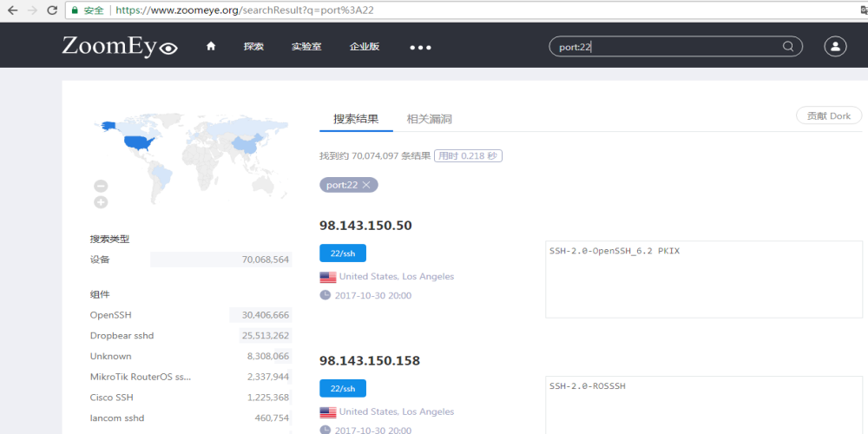868x434 pixels.
Task: Click the 70,068,564 device count
Action: pyautogui.click(x=265, y=259)
